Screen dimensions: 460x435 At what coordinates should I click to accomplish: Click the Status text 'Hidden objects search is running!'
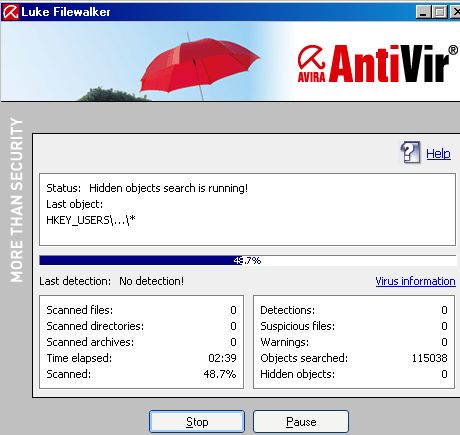[x=168, y=188]
